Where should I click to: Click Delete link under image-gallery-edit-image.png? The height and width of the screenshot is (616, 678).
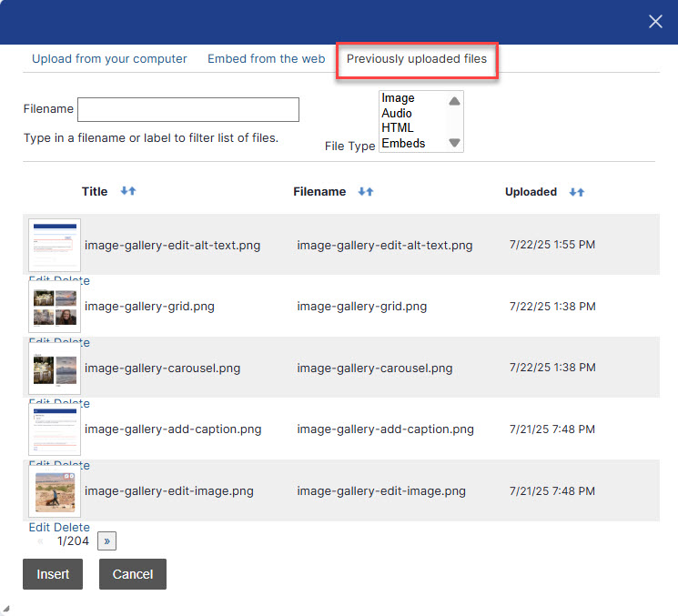[72, 528]
